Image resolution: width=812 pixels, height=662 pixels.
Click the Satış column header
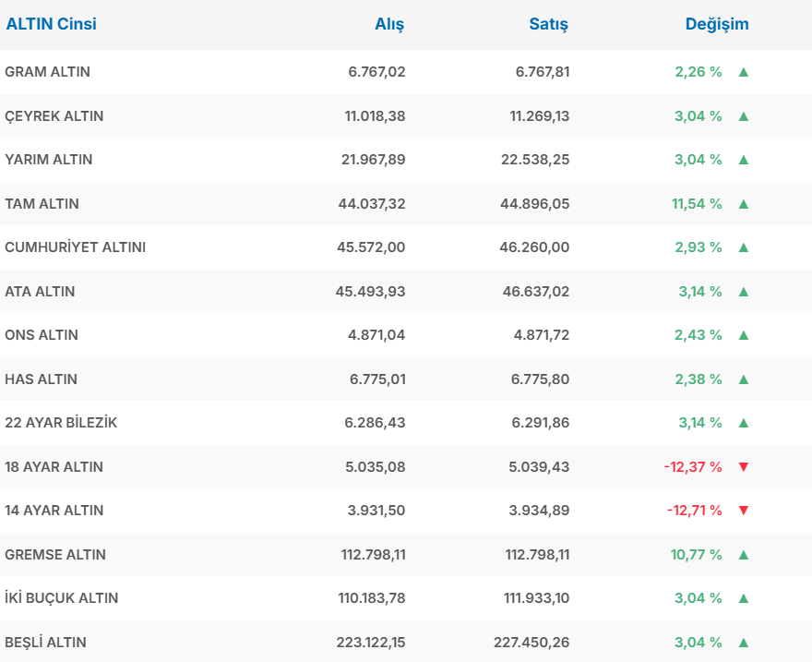coord(548,25)
